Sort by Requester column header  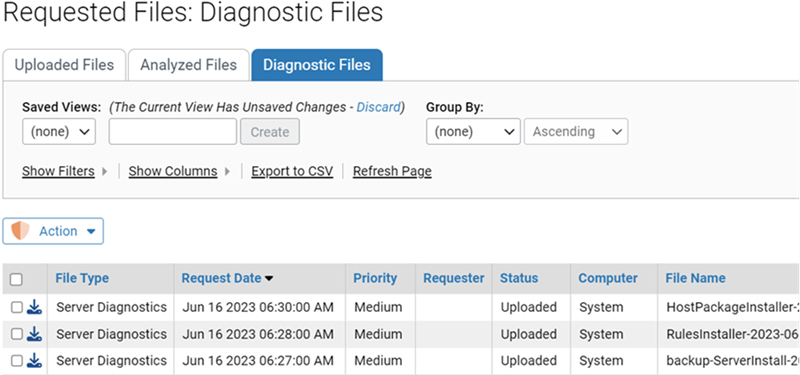tap(454, 278)
